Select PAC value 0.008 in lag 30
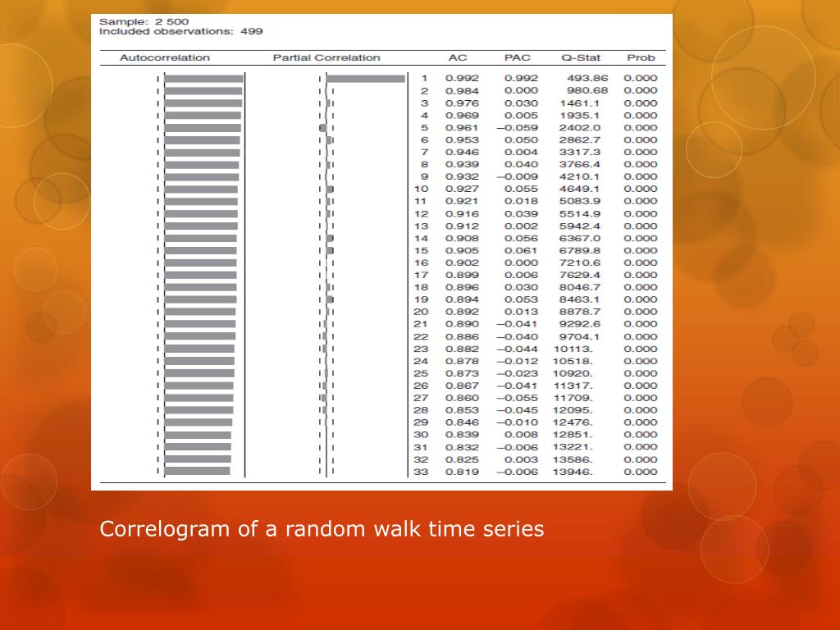Viewport: 840px width, 630px height. [521, 435]
